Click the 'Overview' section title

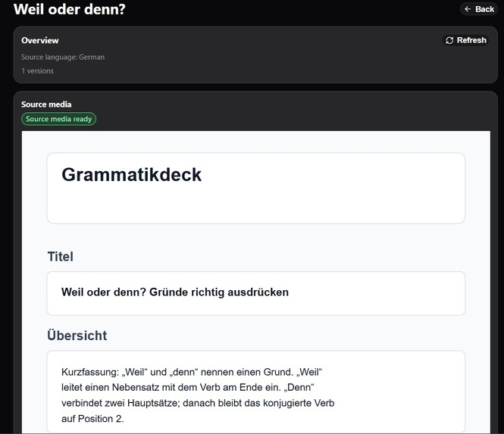click(x=40, y=40)
